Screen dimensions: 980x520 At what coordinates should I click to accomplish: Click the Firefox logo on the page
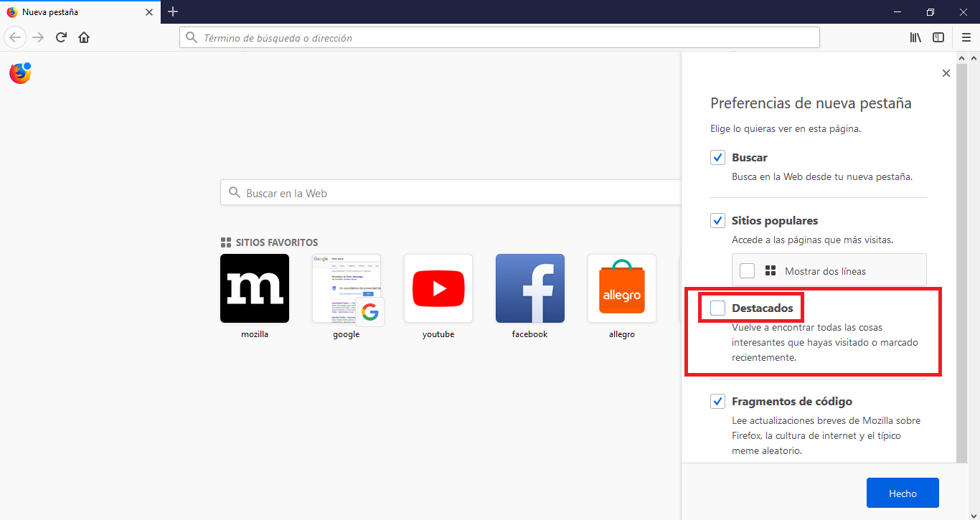click(x=20, y=73)
